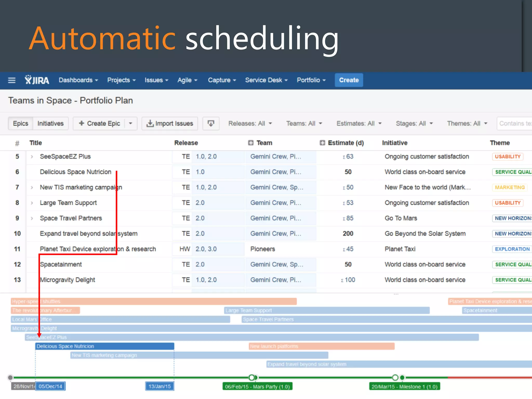The height and width of the screenshot is (399, 532).
Task: Select the Local Mars Office timeline bar
Action: pos(121,319)
